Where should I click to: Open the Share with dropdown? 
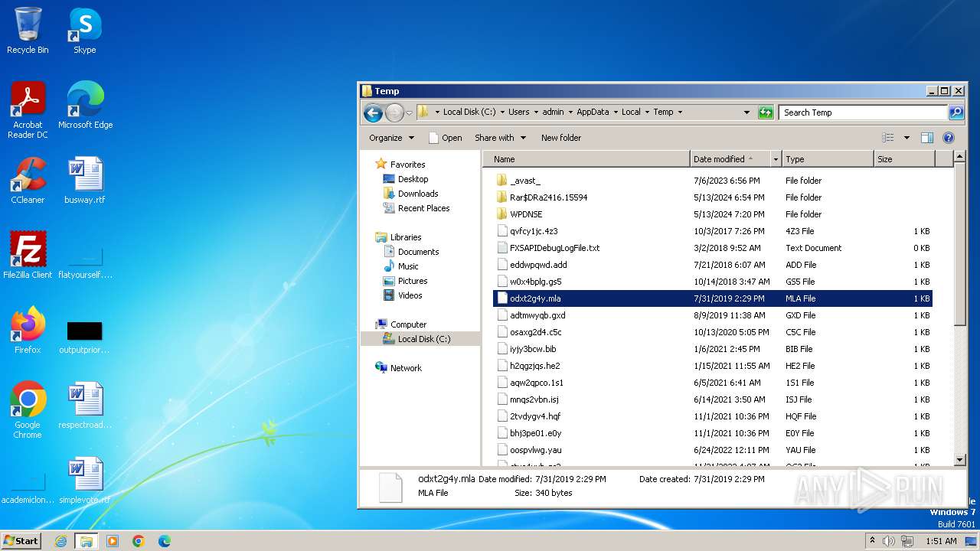click(501, 138)
